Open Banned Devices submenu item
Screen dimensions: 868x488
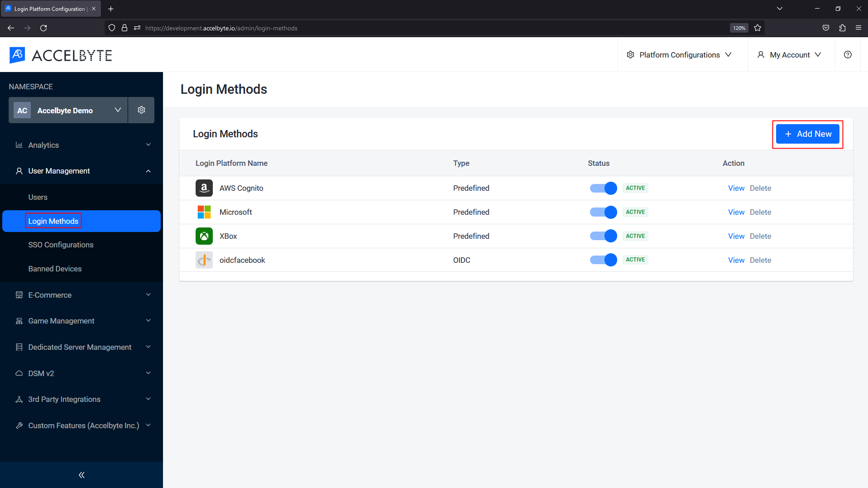(x=55, y=269)
